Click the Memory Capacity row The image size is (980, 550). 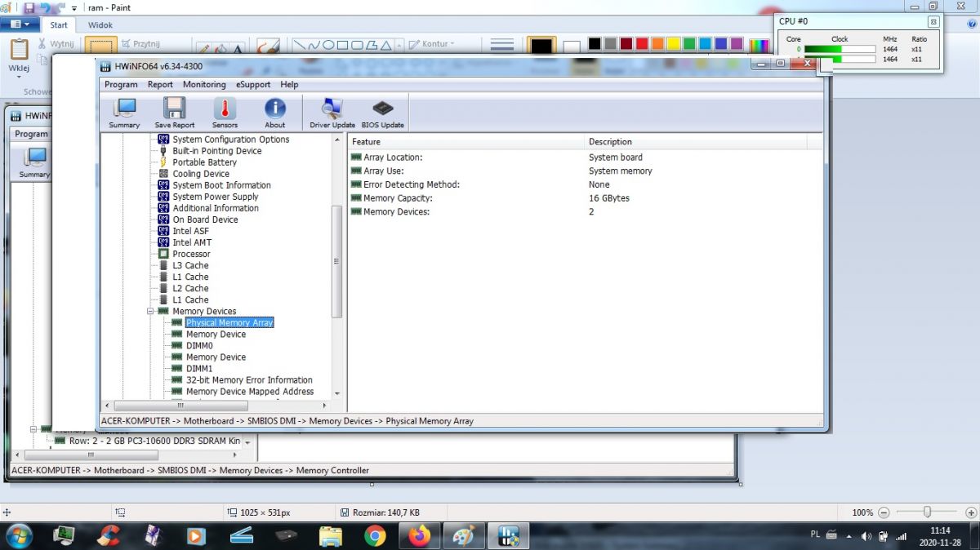(585, 198)
